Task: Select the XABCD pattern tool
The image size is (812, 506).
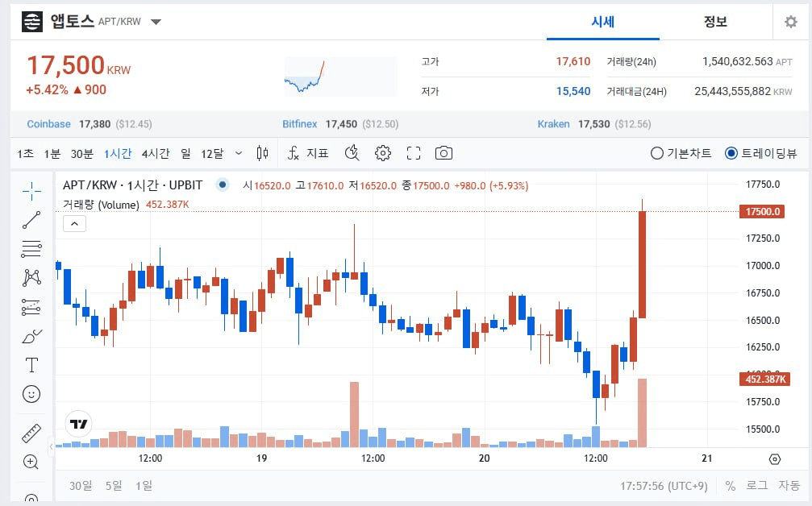Action: pyautogui.click(x=31, y=278)
